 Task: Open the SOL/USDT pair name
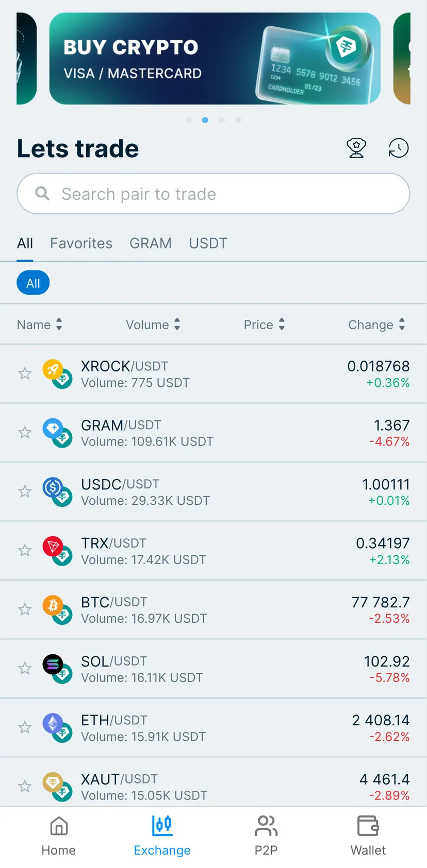tap(114, 661)
